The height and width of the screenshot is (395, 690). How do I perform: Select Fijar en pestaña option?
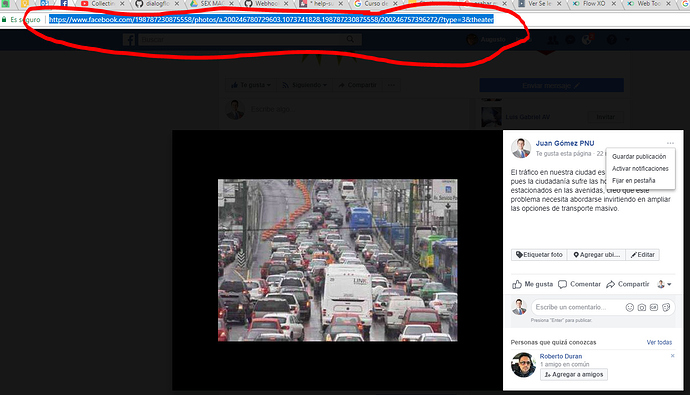click(633, 180)
